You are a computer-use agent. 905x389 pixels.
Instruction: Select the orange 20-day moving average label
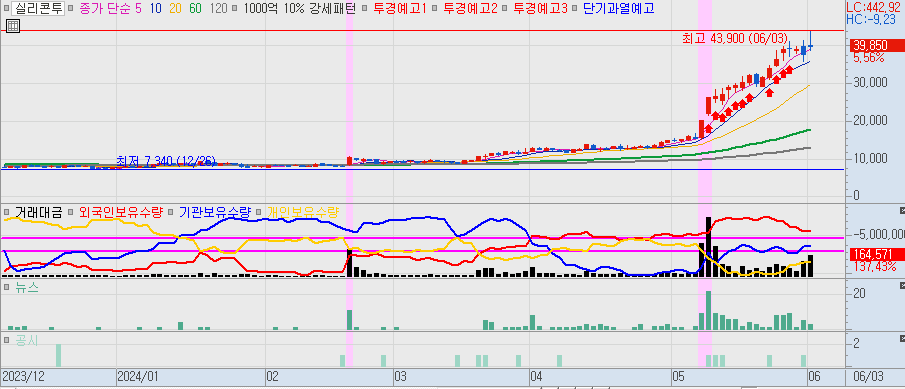175,8
